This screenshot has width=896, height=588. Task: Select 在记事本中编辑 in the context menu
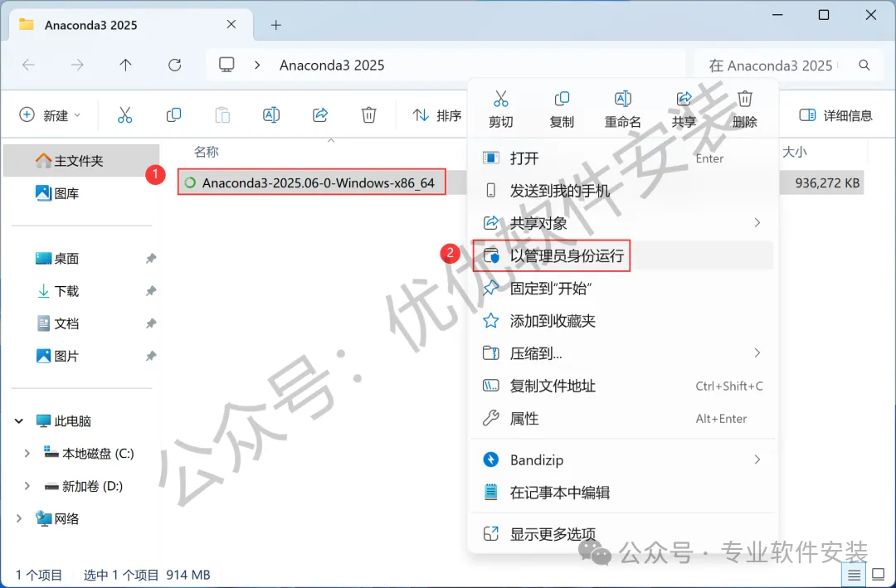pyautogui.click(x=623, y=492)
